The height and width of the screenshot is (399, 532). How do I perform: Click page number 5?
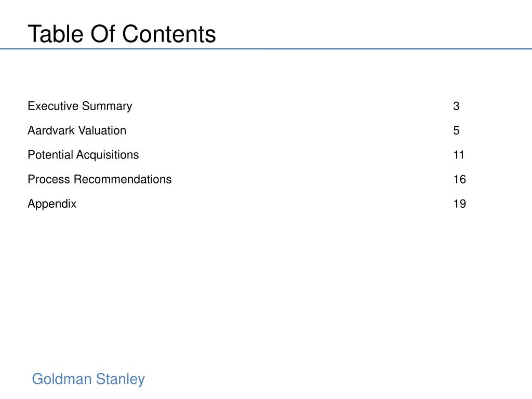(456, 130)
